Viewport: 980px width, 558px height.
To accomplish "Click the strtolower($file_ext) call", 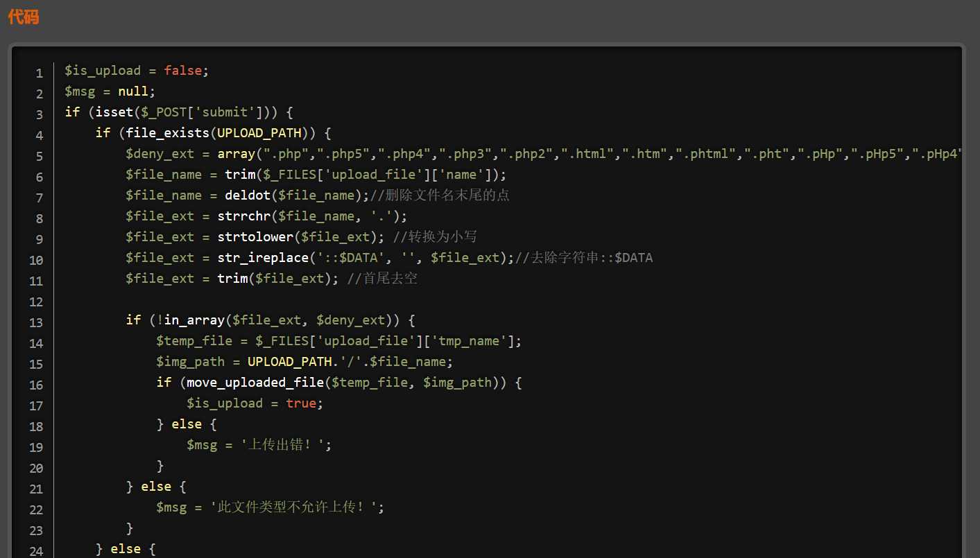I will coord(298,237).
